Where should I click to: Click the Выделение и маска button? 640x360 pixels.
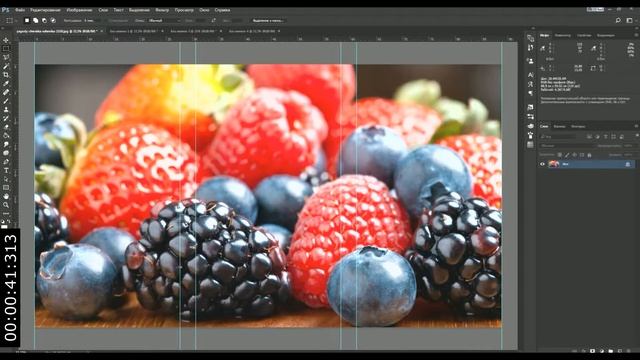[268, 20]
